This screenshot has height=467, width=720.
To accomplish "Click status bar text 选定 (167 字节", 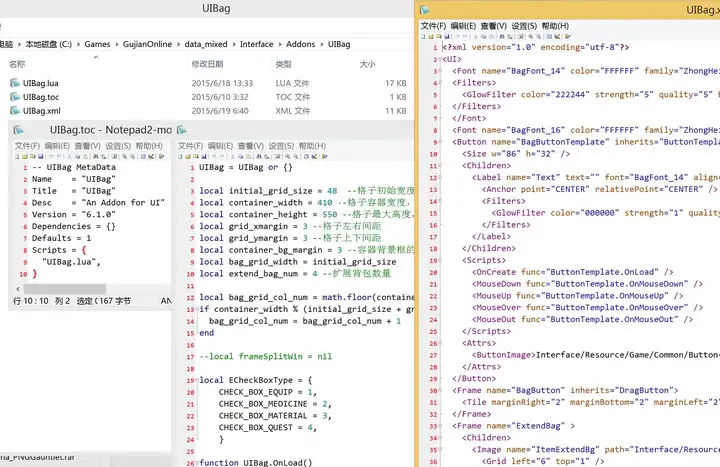I will 103,301.
